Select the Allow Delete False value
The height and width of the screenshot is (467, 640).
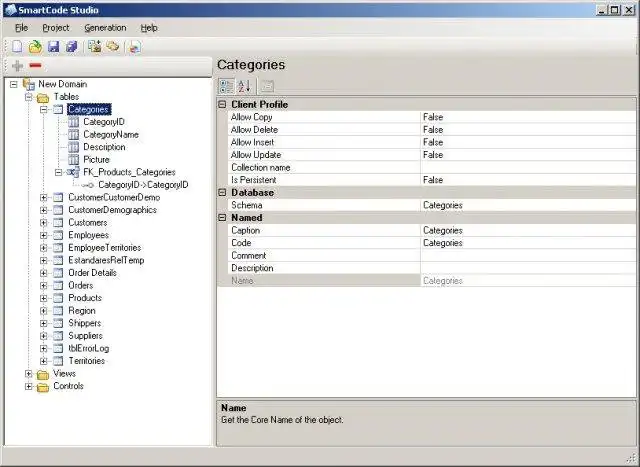[x=528, y=130]
